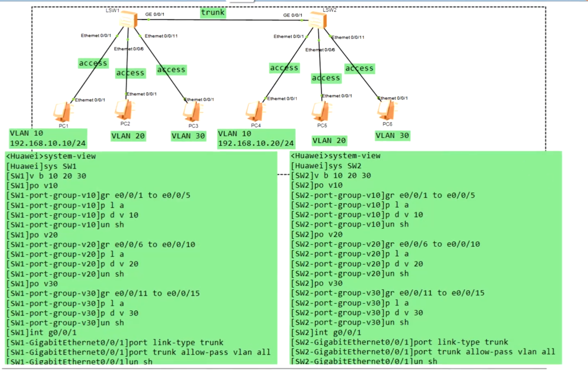Viewport: 588px width, 370px height.
Task: Click the 'VLAN 10 192.168.10.10/24' note
Action: tap(48, 138)
